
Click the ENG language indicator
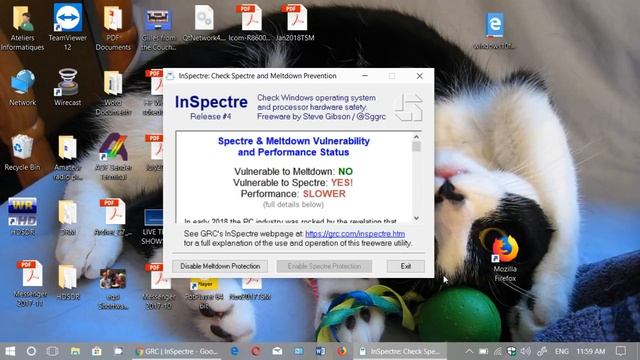(x=562, y=351)
